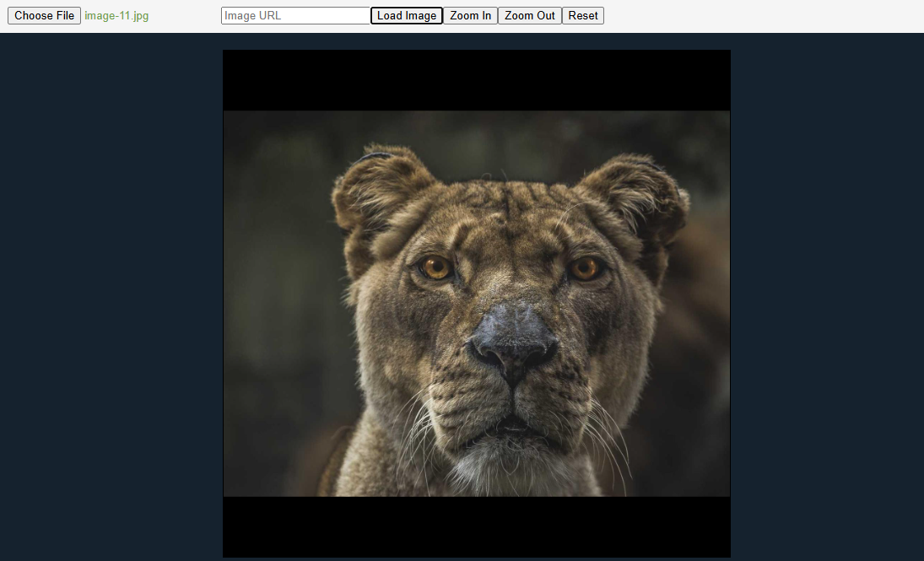Click the Choose File button
Image resolution: width=924 pixels, height=561 pixels.
44,16
